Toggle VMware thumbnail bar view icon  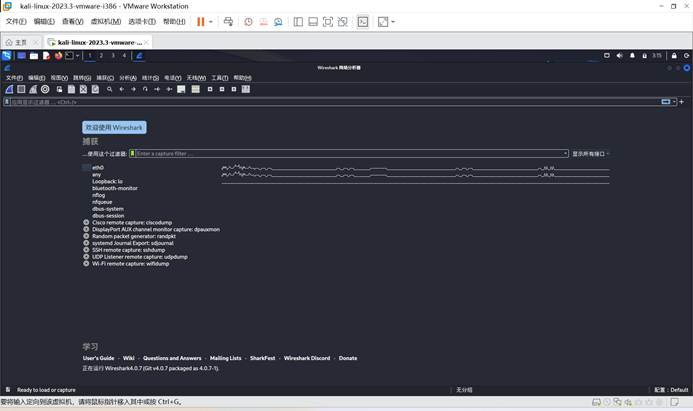point(313,22)
